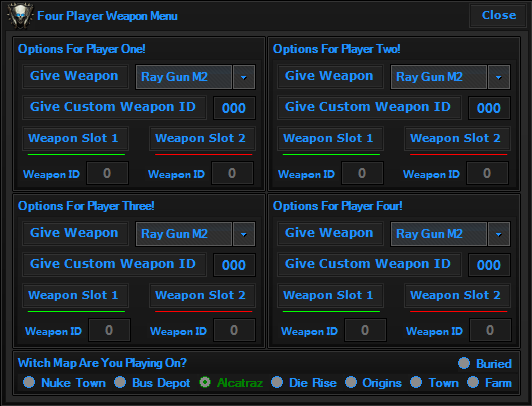Give Weapon to Player One
The image size is (532, 406).
coord(75,77)
